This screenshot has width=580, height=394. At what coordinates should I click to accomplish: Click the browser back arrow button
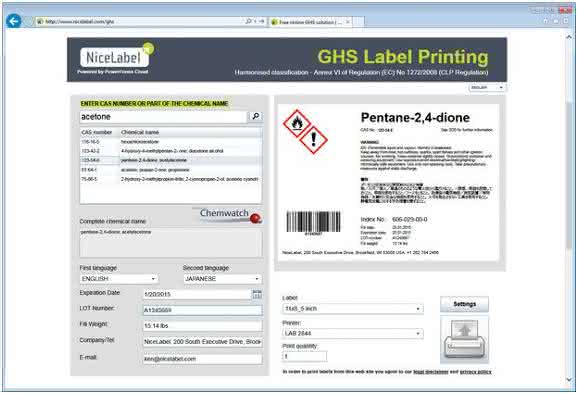coord(14,21)
